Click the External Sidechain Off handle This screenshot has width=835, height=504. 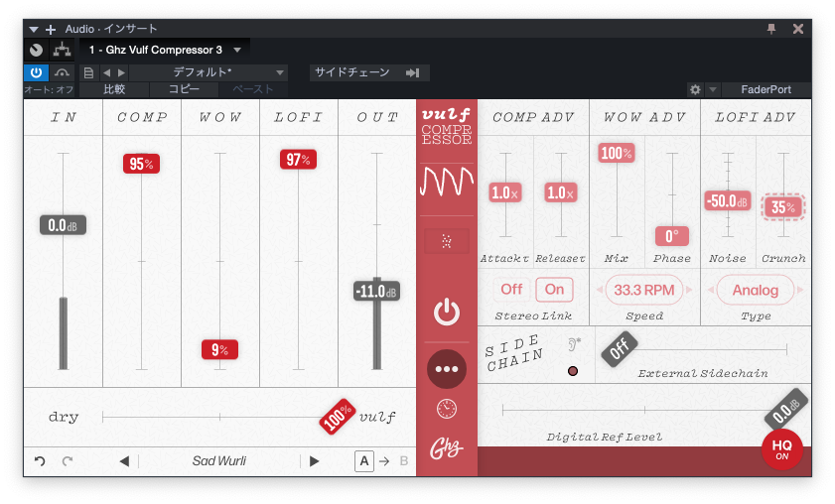pos(620,349)
